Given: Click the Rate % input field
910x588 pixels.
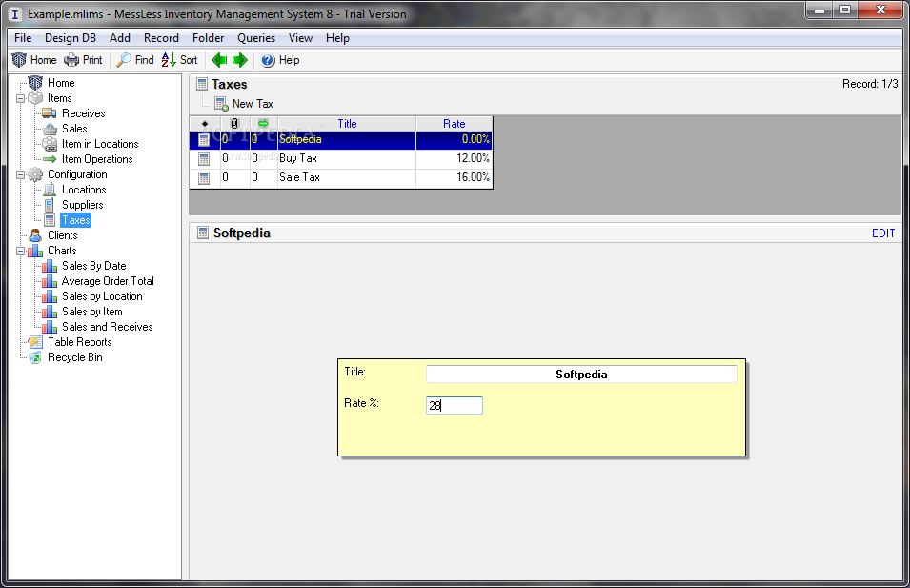Looking at the screenshot, I should [x=455, y=405].
